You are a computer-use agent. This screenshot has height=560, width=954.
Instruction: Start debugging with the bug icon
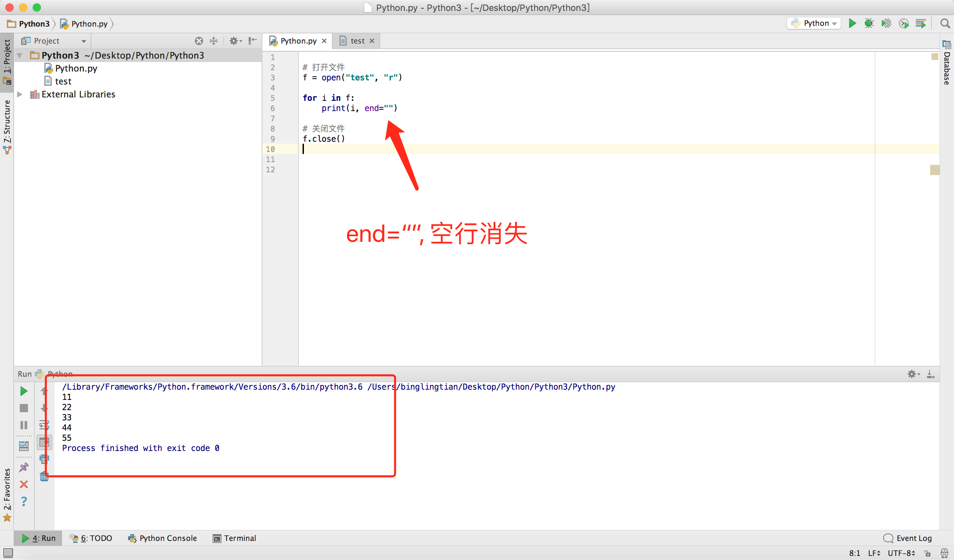[x=869, y=24]
